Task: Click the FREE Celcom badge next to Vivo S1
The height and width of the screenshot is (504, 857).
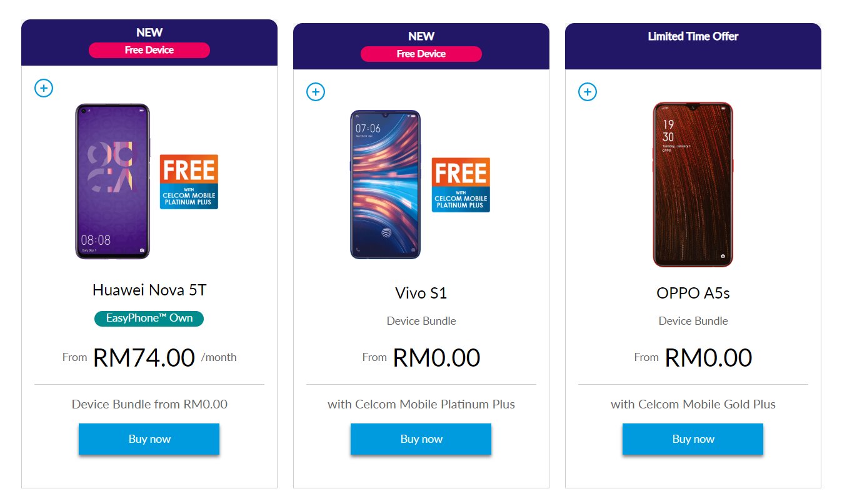Action: tap(461, 184)
